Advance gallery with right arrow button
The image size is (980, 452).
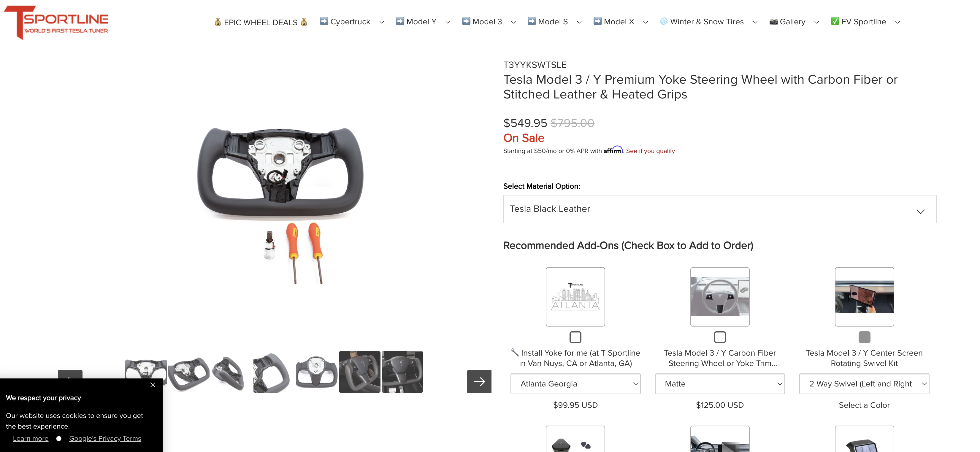(479, 381)
